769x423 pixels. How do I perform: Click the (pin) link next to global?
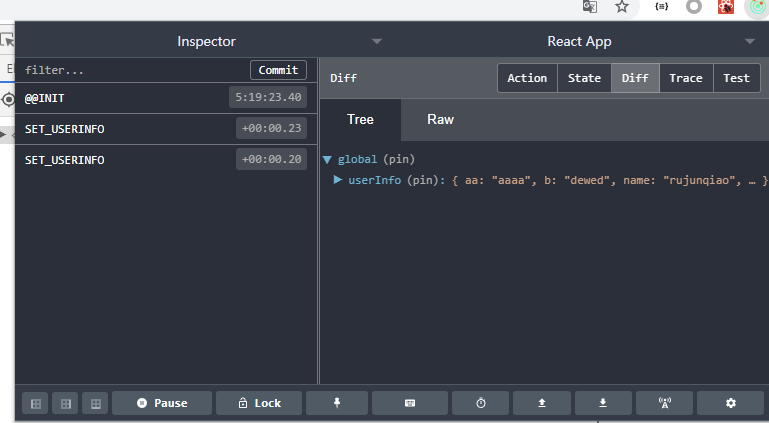coord(399,159)
